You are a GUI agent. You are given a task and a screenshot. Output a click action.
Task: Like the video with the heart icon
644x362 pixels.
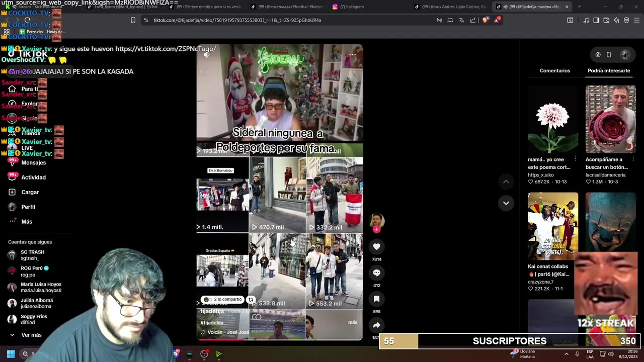coord(376,246)
